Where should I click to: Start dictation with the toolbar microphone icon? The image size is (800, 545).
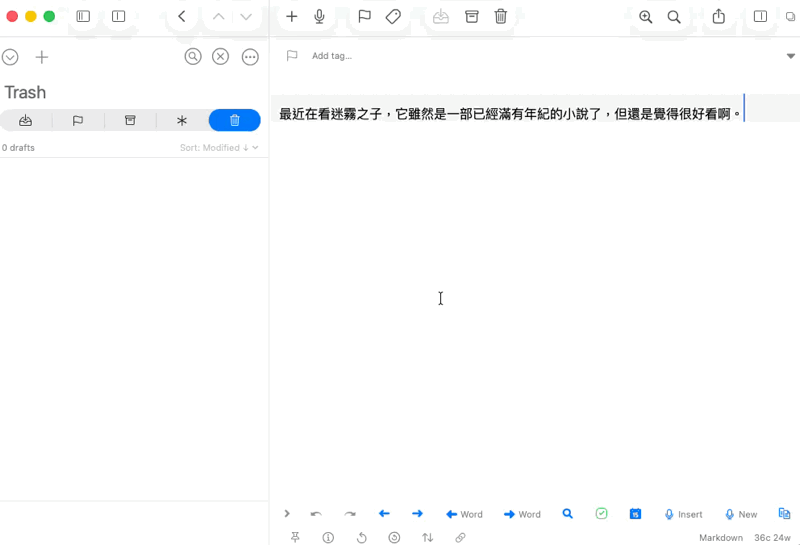pyautogui.click(x=320, y=17)
